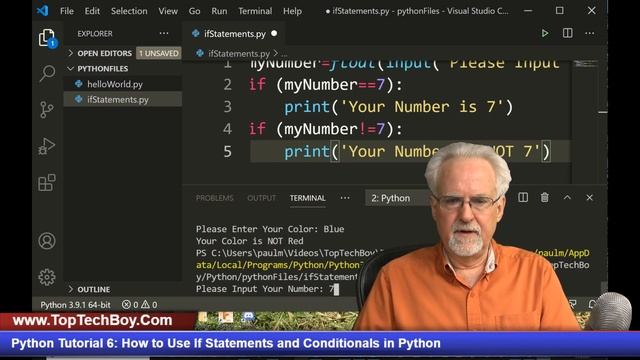Open Accounts menu in activity bar
Screen dimensions: 640x360
point(47,241)
